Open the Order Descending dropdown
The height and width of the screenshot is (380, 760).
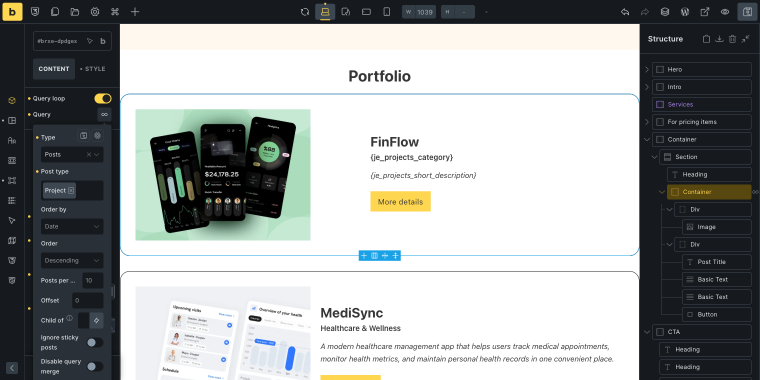coord(72,260)
